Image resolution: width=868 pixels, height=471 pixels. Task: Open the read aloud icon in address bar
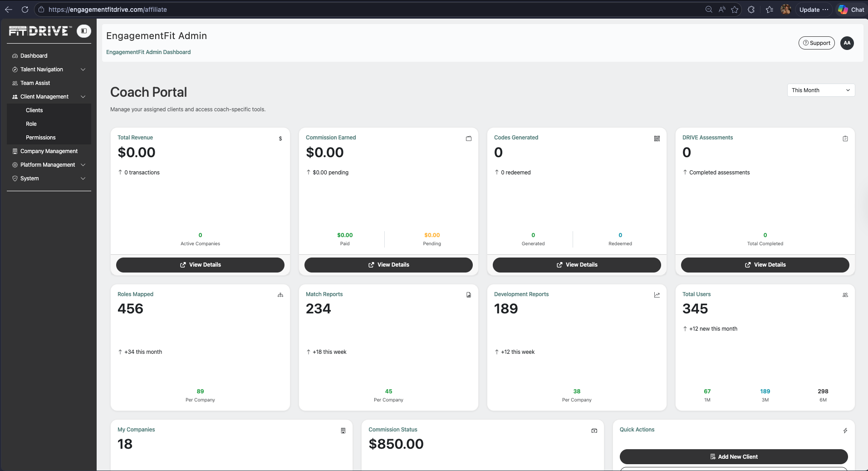click(x=722, y=10)
